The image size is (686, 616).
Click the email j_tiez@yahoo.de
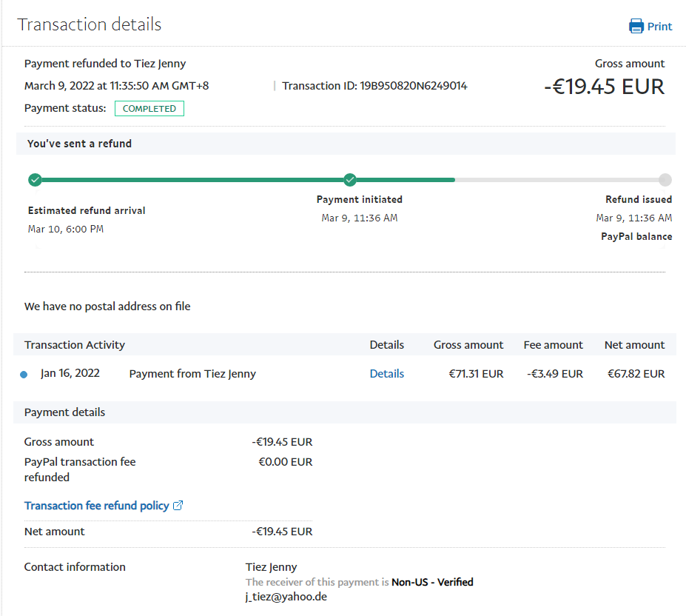tap(286, 597)
